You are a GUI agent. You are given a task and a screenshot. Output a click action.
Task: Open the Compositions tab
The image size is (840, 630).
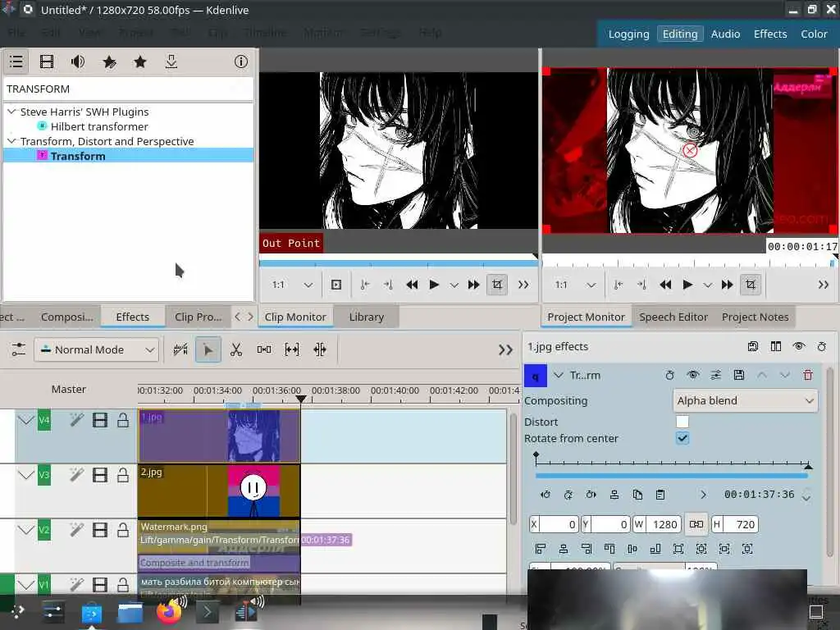click(x=67, y=317)
